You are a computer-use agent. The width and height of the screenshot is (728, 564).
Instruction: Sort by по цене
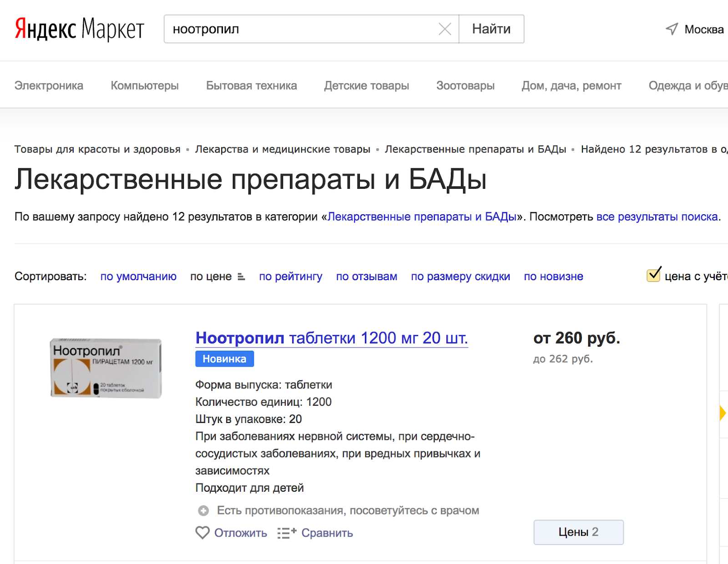tap(211, 277)
